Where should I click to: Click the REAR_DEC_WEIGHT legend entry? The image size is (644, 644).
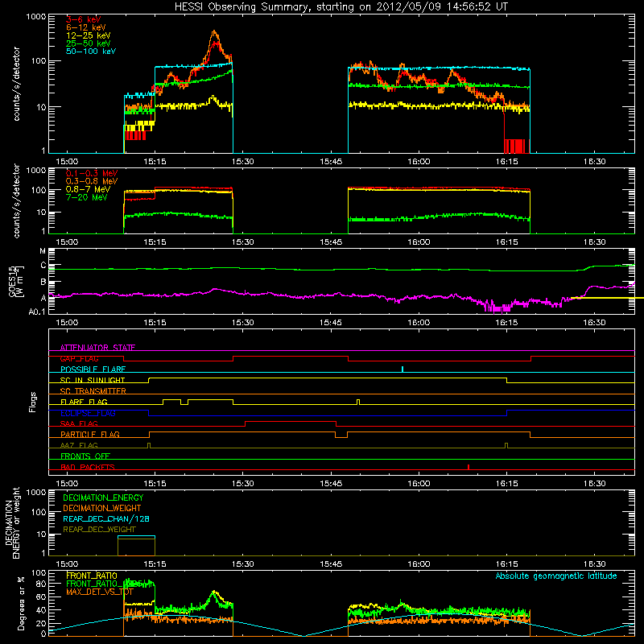pyautogui.click(x=99, y=530)
